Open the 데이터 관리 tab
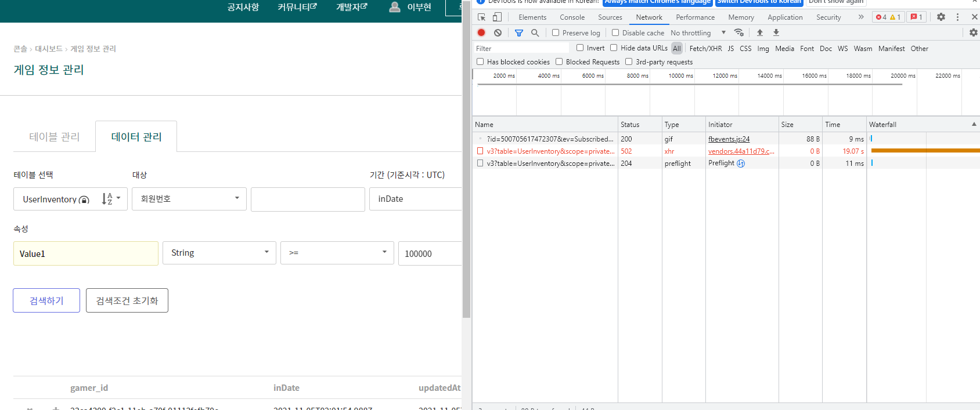This screenshot has height=410, width=980. point(136,137)
